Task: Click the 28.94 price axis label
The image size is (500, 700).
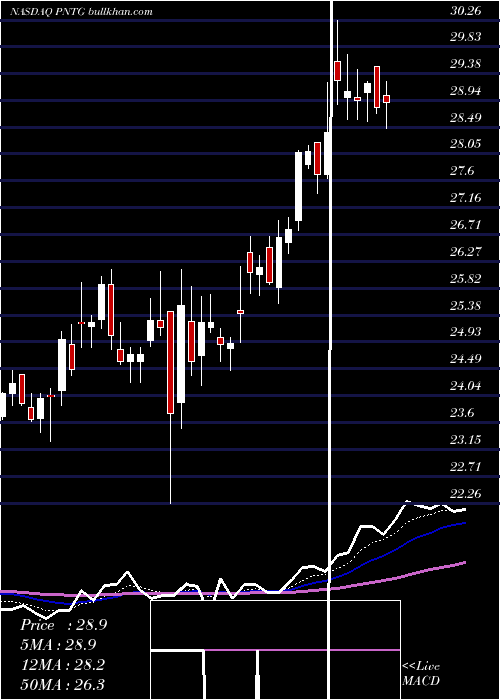Action: pos(466,91)
